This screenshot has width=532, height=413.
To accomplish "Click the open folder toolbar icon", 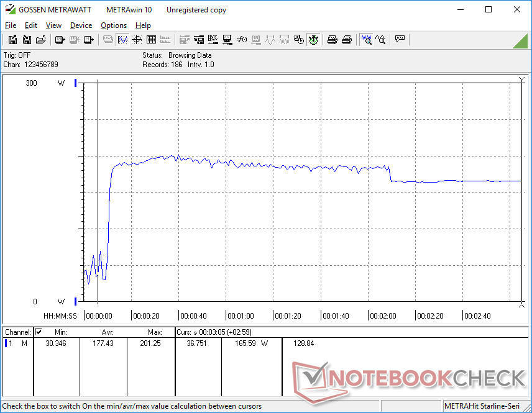I will point(41,40).
